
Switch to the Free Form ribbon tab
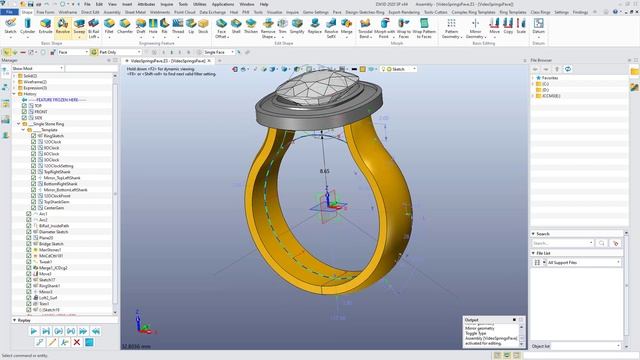tap(45, 12)
